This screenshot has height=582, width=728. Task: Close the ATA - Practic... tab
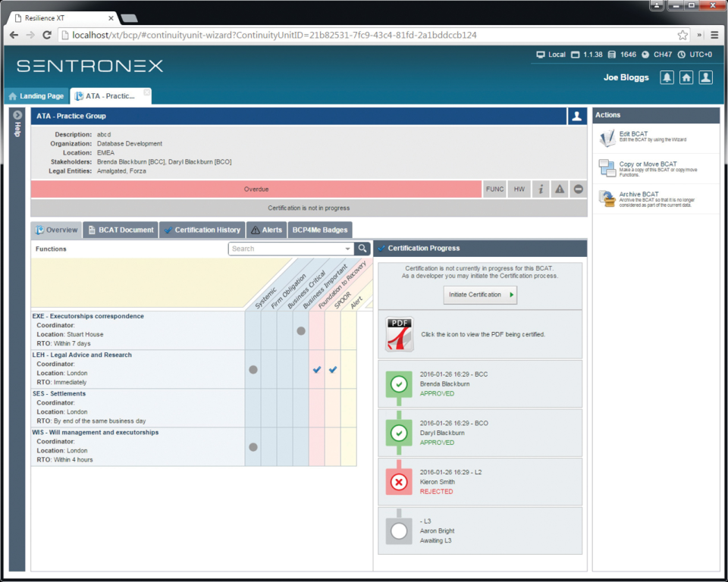tap(146, 92)
